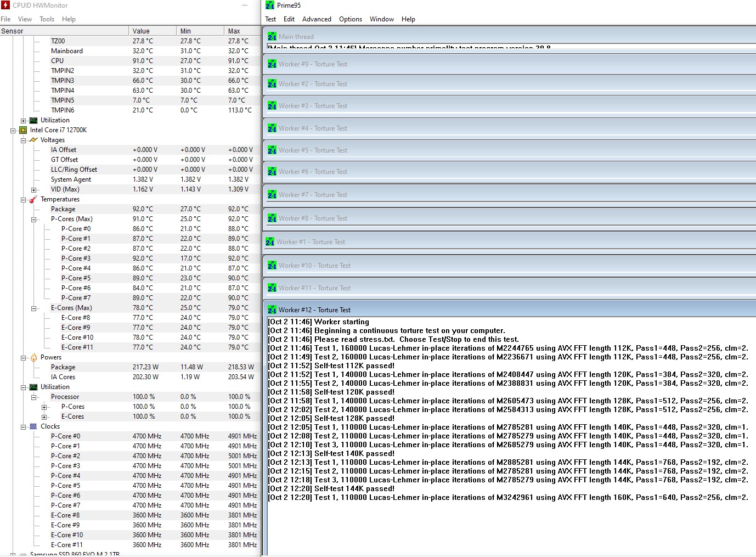756x557 pixels.
Task: Click the Worker #1 Torture Test window icon
Action: [x=270, y=242]
